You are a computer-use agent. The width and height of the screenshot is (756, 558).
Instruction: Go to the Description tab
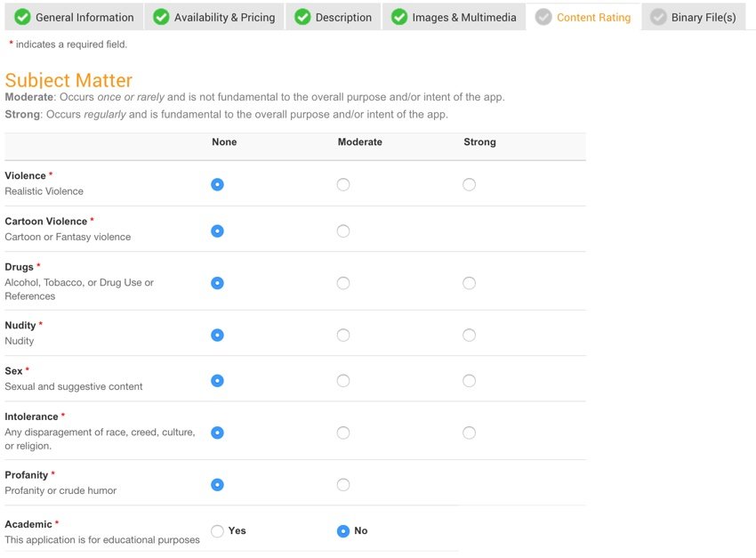[343, 17]
